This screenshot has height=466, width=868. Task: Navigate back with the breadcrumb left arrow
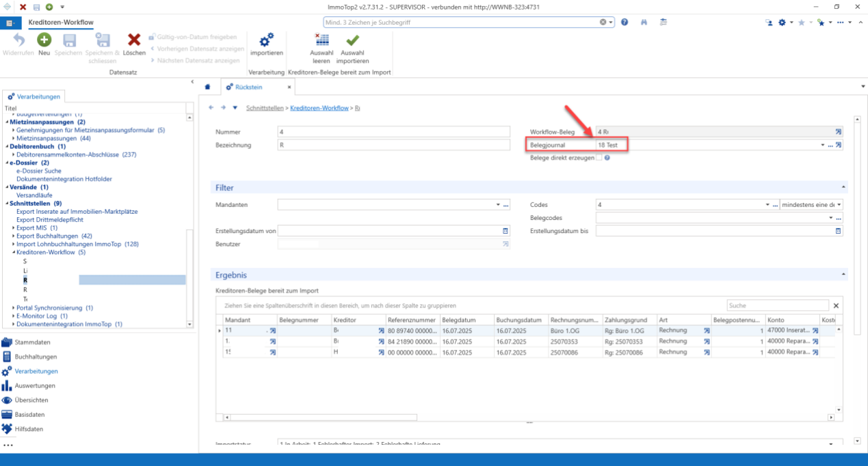pyautogui.click(x=211, y=107)
